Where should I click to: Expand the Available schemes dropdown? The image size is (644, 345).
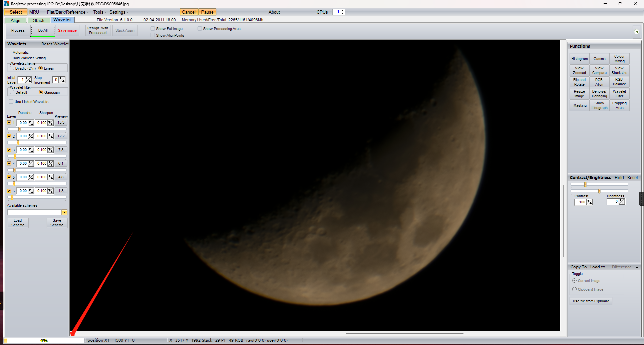64,213
